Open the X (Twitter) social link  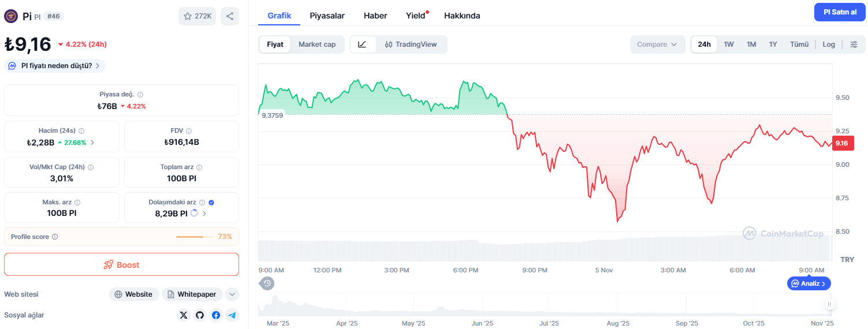tap(184, 315)
